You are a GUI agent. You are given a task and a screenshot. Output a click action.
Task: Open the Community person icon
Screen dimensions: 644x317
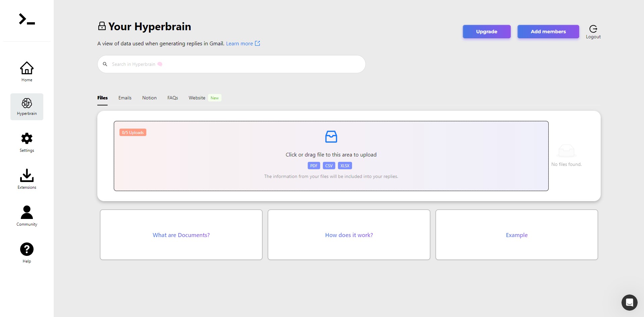27,212
